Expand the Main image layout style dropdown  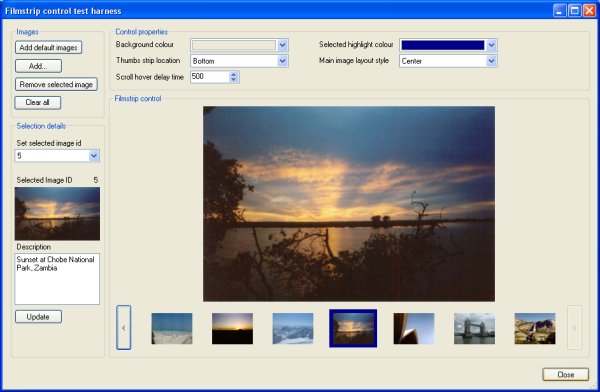[491, 61]
